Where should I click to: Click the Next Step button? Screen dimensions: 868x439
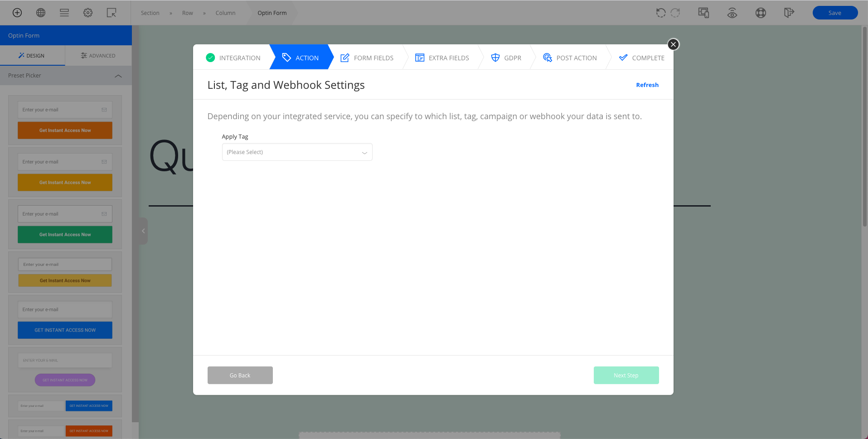626,375
